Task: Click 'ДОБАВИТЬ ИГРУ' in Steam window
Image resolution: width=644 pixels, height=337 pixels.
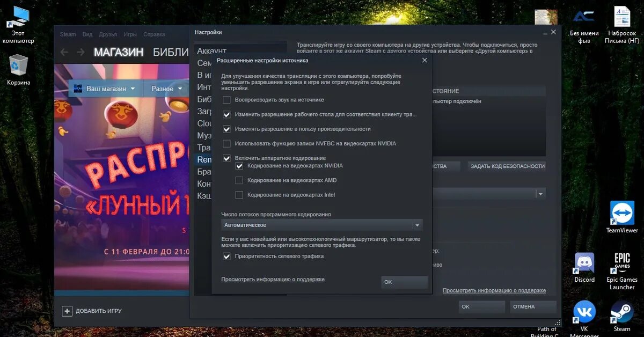Action: (x=98, y=311)
